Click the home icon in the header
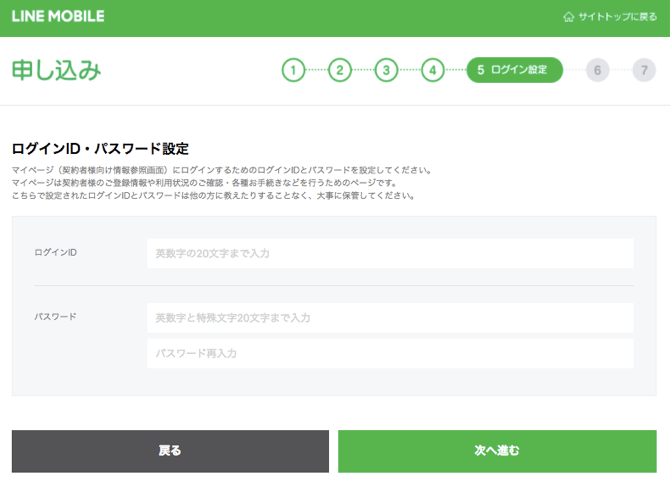670x482 pixels. (568, 17)
